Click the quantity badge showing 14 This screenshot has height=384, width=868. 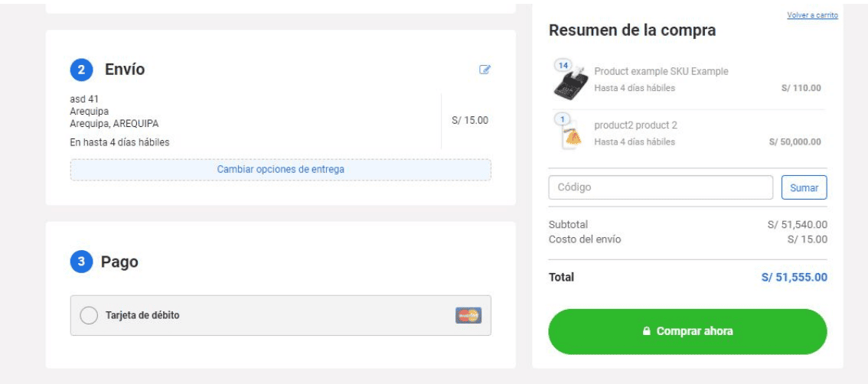point(563,65)
